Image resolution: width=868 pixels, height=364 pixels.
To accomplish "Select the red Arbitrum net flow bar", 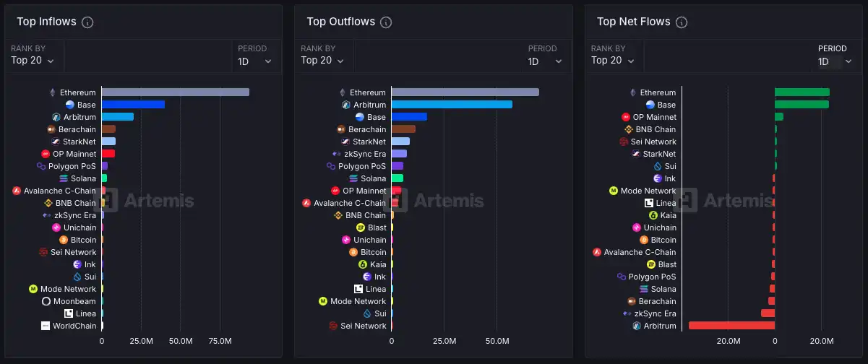I will (x=731, y=326).
